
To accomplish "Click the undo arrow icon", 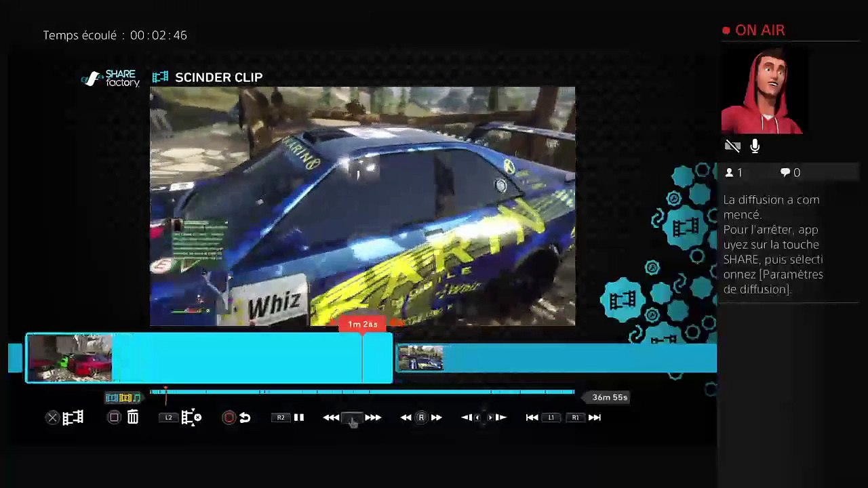I will pos(245,418).
